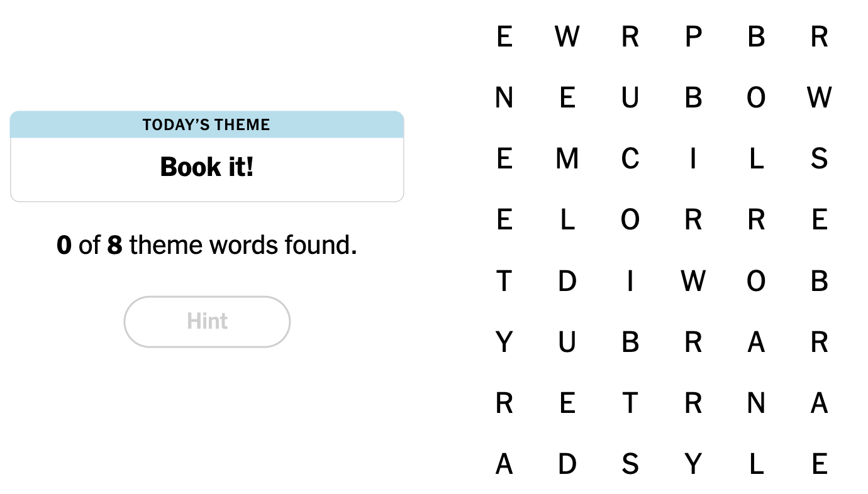Viewport: 868px width, 494px height.
Task: Click the Today's Theme header bar
Action: [x=207, y=124]
